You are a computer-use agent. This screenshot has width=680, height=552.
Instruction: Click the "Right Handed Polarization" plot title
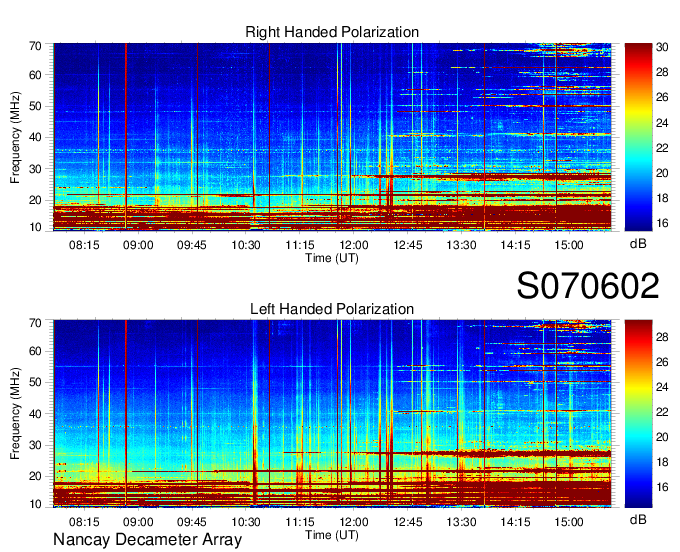pyautogui.click(x=332, y=32)
